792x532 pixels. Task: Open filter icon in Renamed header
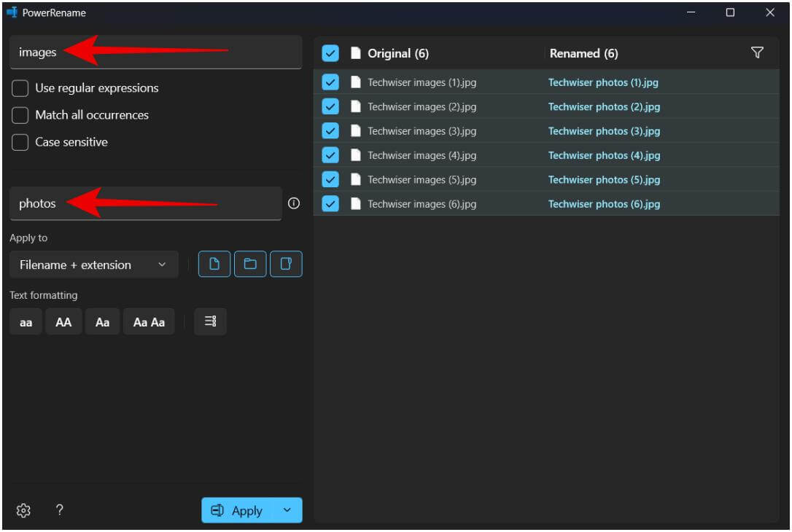tap(757, 52)
